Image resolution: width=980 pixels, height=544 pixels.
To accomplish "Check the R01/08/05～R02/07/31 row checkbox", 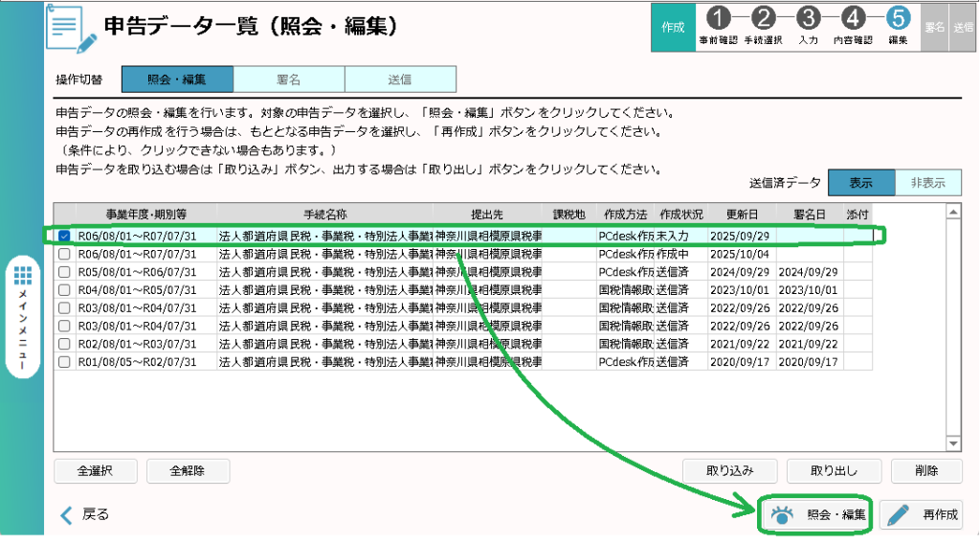I will pos(64,362).
